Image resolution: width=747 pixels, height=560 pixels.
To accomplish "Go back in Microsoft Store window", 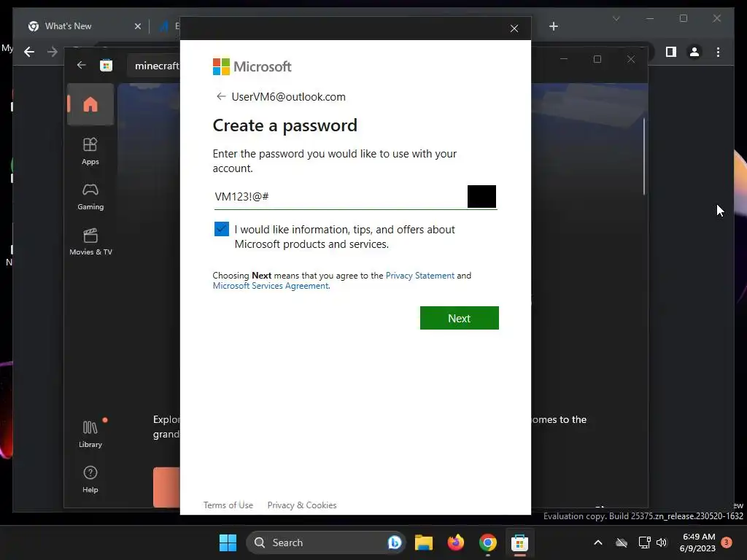I will pyautogui.click(x=82, y=65).
